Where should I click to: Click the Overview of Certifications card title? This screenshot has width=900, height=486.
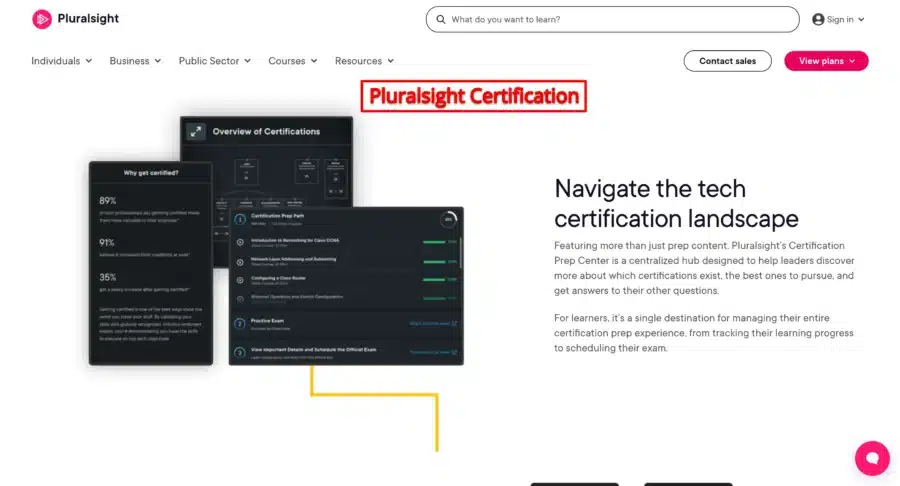click(266, 131)
